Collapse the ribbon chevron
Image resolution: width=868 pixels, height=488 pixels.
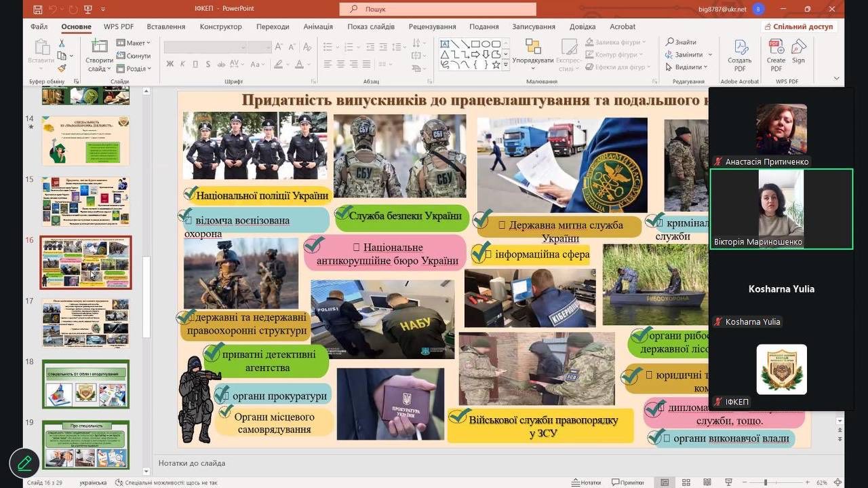[x=836, y=79]
